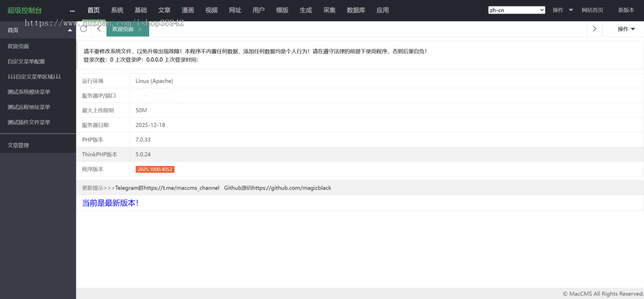Click the refresh page icon

(84, 29)
